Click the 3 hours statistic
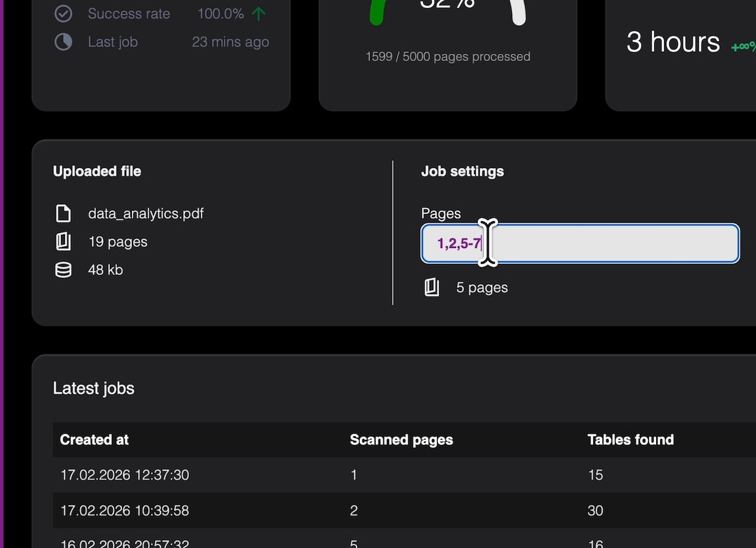This screenshot has height=548, width=756. [x=673, y=42]
